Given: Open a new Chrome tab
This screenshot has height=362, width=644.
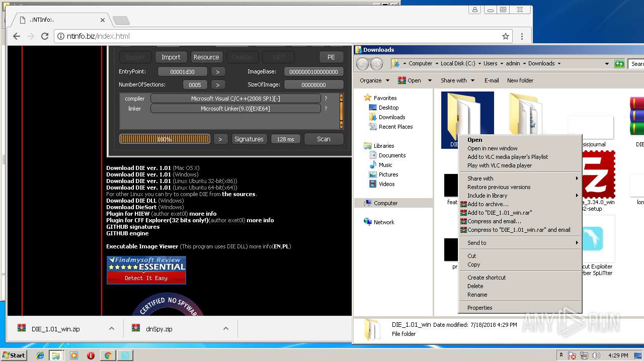Looking at the screenshot, I should pyautogui.click(x=121, y=20).
